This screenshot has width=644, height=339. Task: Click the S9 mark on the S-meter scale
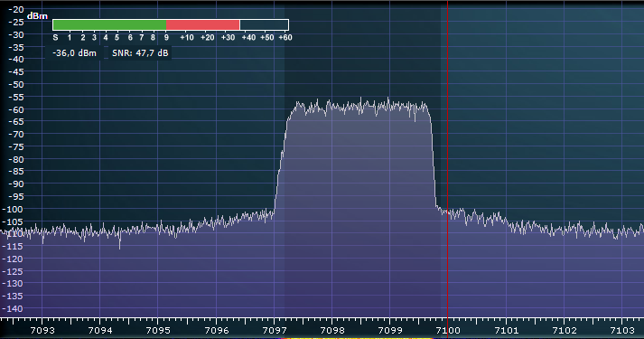coord(166,37)
